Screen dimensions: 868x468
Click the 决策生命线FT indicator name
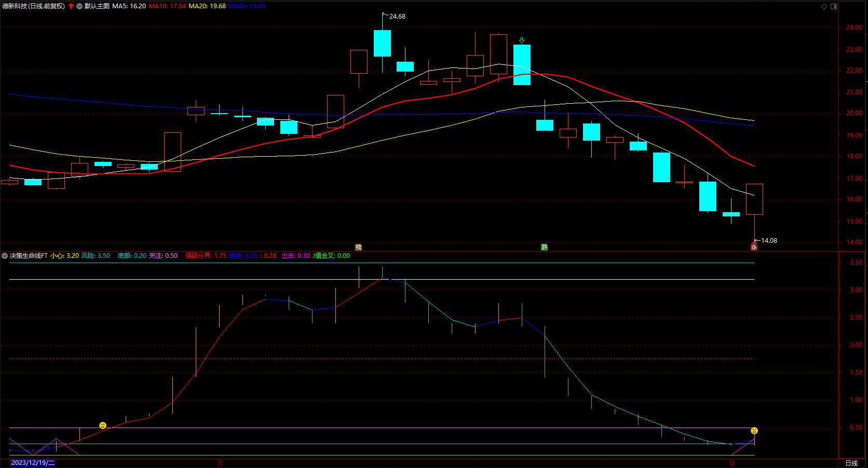[29, 256]
